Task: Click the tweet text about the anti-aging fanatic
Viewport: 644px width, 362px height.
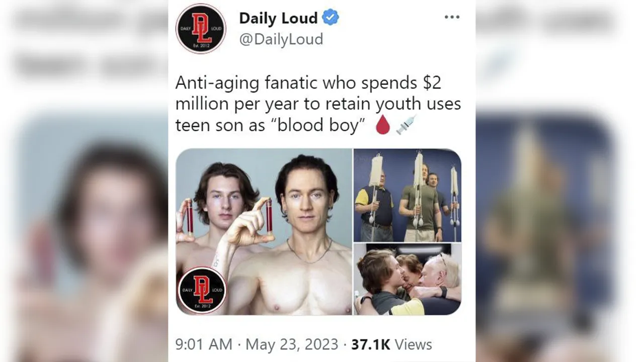Action: [318, 104]
